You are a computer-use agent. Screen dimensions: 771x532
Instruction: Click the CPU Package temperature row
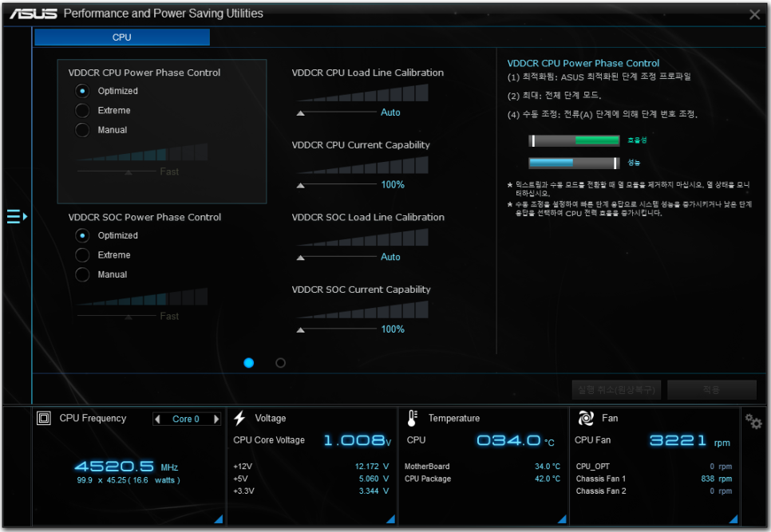[x=482, y=479]
